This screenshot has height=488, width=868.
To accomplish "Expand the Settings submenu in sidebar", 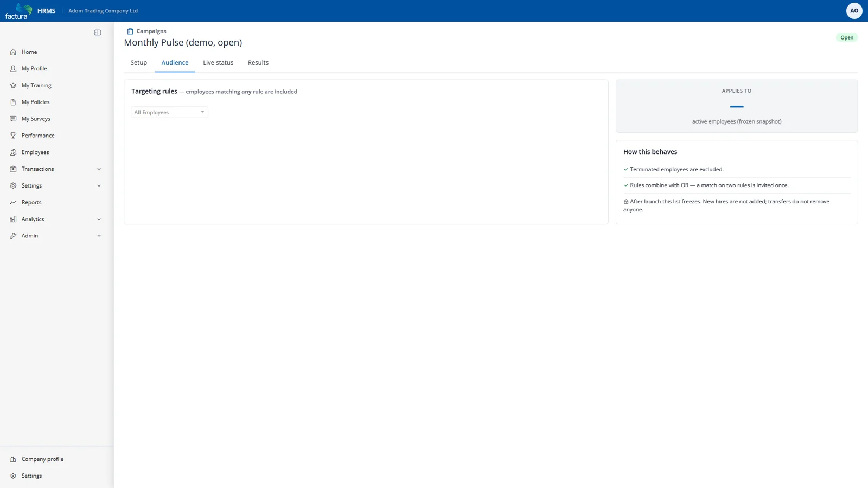I will pyautogui.click(x=99, y=186).
